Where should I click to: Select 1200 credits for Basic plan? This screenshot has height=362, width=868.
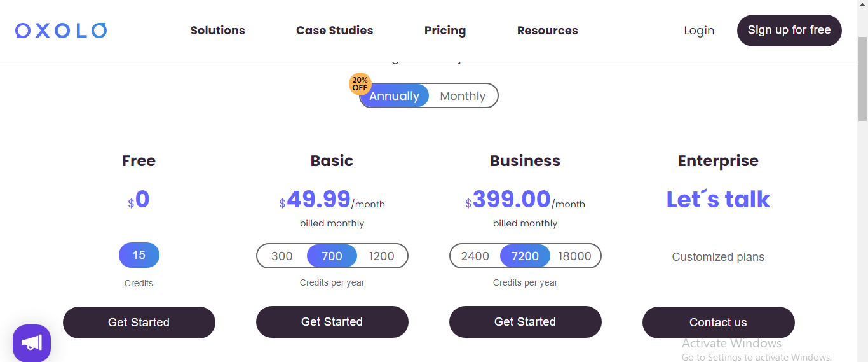point(382,256)
